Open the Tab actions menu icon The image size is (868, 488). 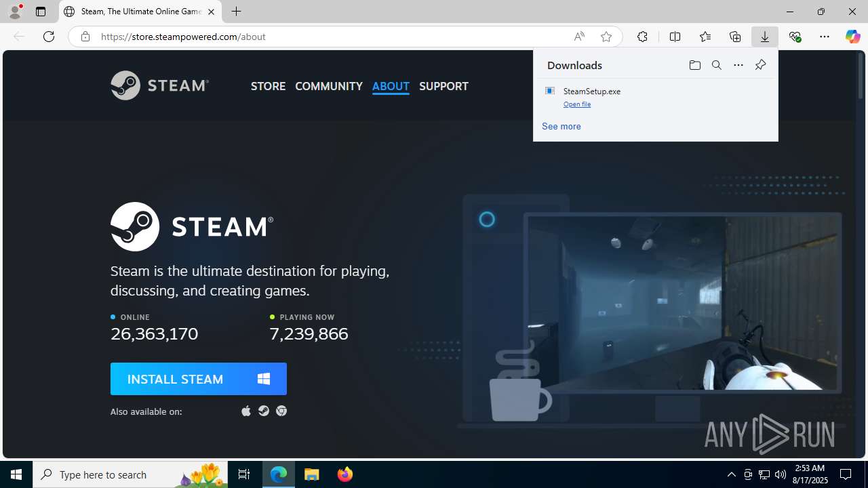pos(41,12)
